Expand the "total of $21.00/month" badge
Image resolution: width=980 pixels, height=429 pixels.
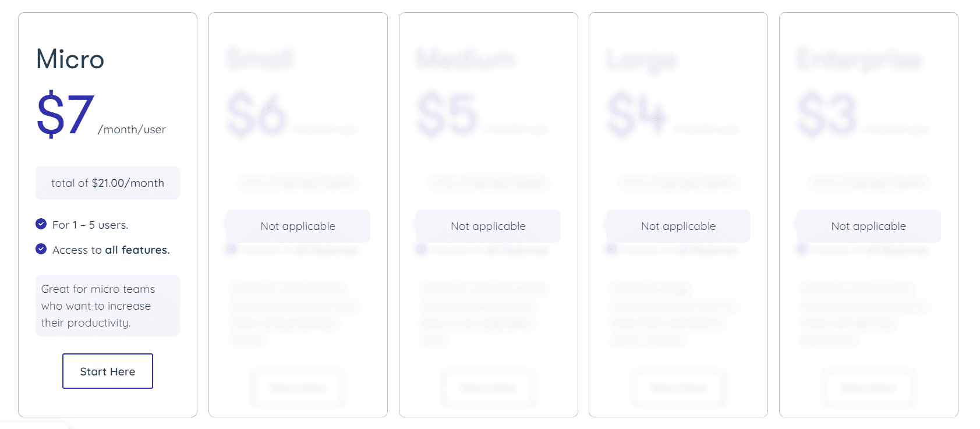(x=107, y=182)
